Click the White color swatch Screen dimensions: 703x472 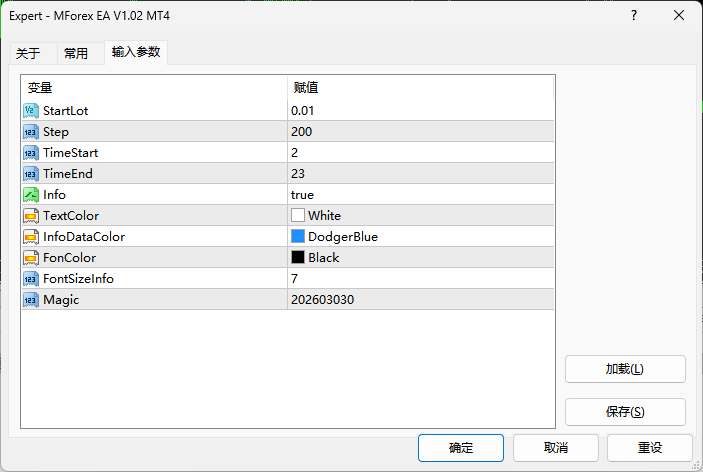pos(298,215)
